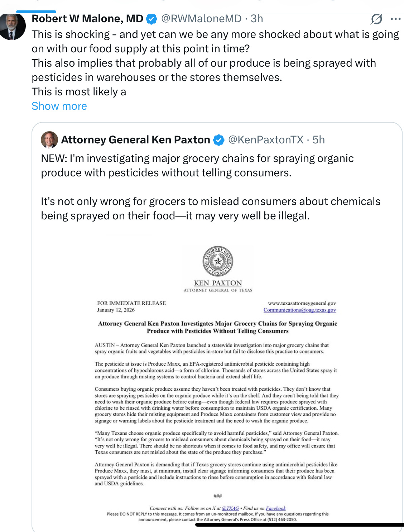Click the 3h timestamp on Malone's post

pyautogui.click(x=257, y=19)
